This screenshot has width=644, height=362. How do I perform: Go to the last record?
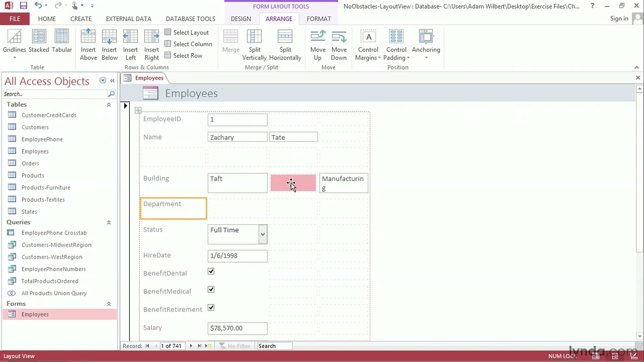pos(200,346)
